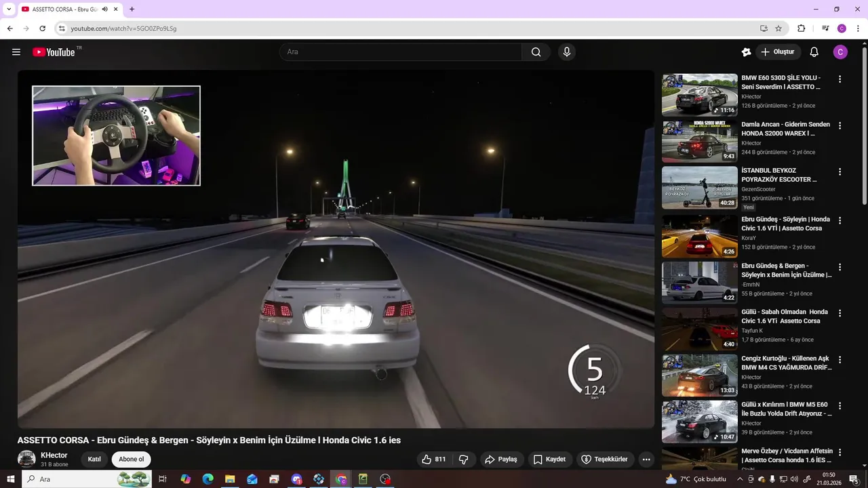Screen dimensions: 868x488
Task: Click the YouTube search field Ara
Action: [x=400, y=52]
